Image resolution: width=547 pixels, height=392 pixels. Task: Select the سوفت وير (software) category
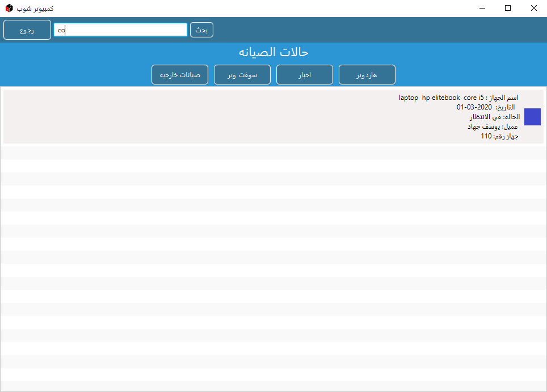(242, 75)
